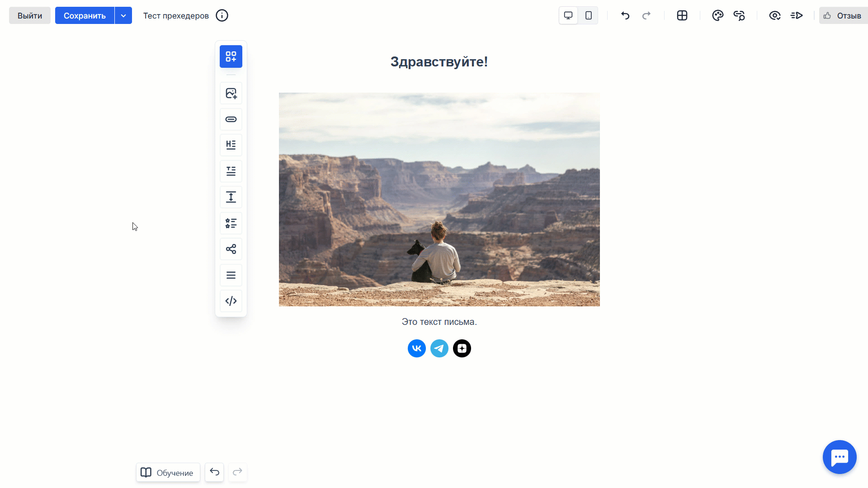Open the HTML code block tool
Viewport: 868px width, 488px height.
(231, 300)
